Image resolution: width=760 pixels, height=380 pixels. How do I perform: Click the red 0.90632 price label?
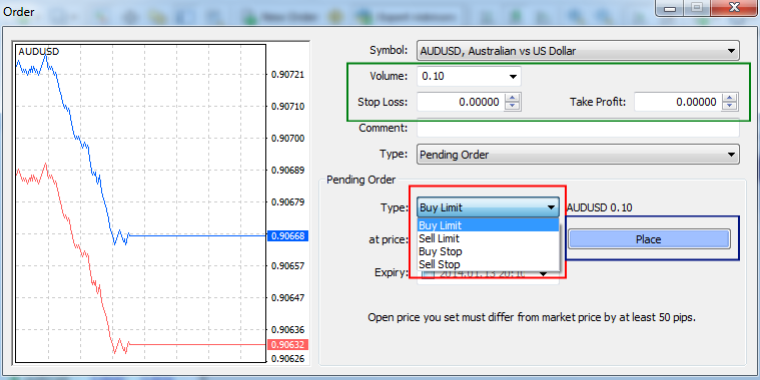point(287,345)
